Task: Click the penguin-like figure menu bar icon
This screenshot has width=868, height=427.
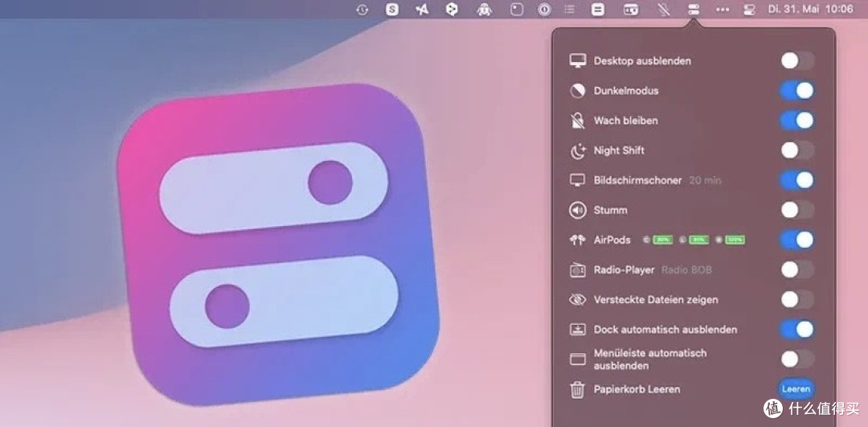Action: [x=485, y=10]
